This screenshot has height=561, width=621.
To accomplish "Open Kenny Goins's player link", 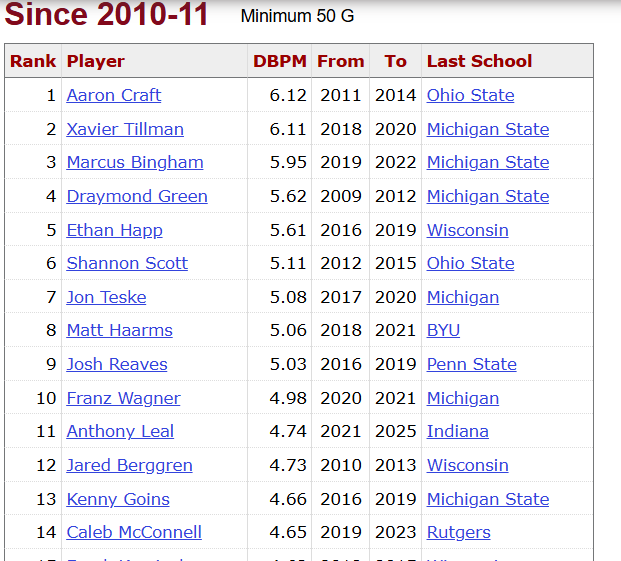I will point(118,500).
